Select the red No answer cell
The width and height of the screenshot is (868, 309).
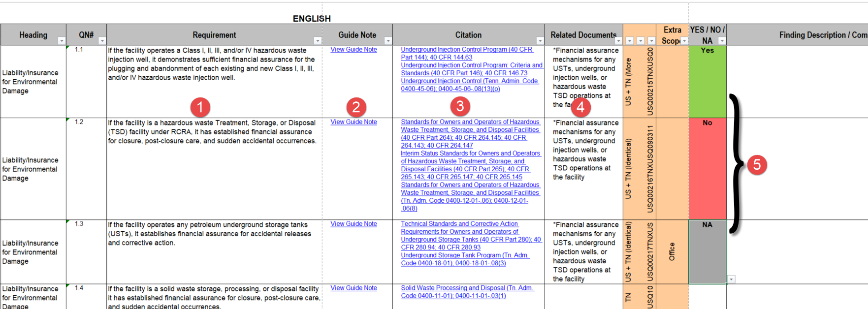[x=707, y=168]
